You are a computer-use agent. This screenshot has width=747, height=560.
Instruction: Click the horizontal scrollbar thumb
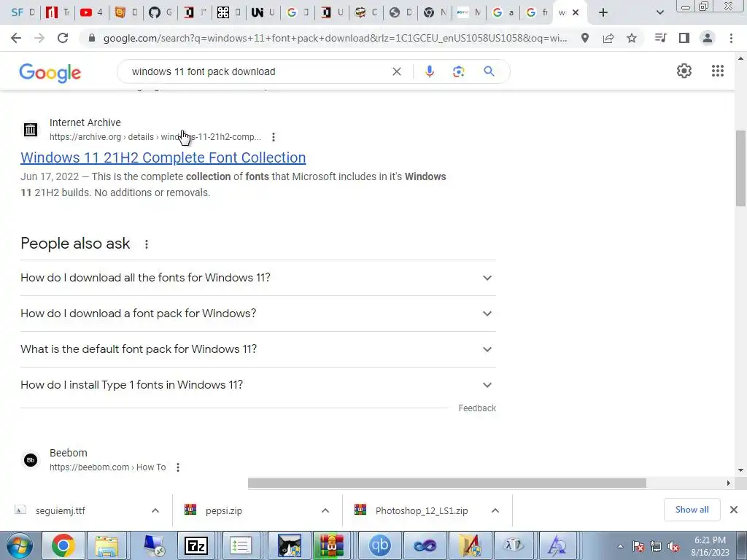(x=447, y=483)
